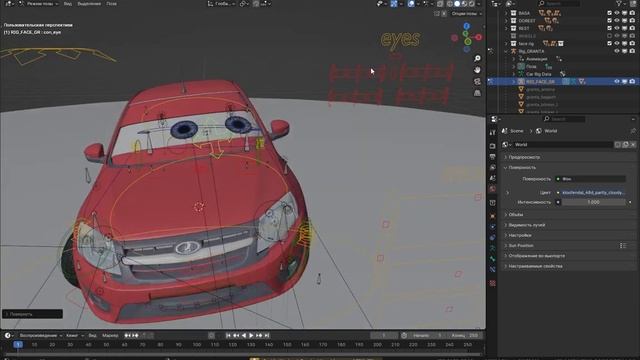Image resolution: width=640 pixels, height=360 pixels.
Task: Open the Выделение menu in viewport header
Action: pos(89,4)
